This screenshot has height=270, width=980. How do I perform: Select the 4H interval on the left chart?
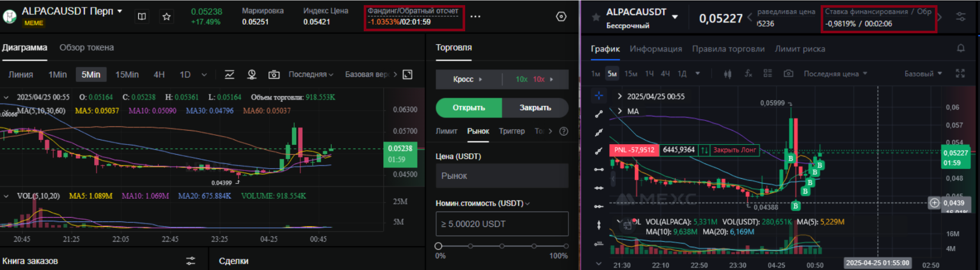point(159,74)
